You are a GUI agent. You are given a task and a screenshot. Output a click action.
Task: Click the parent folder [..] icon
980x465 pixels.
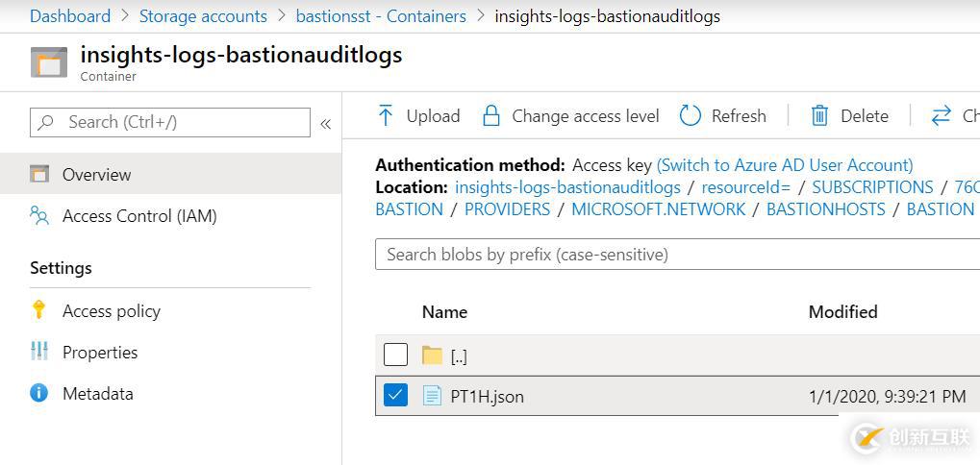click(x=432, y=355)
